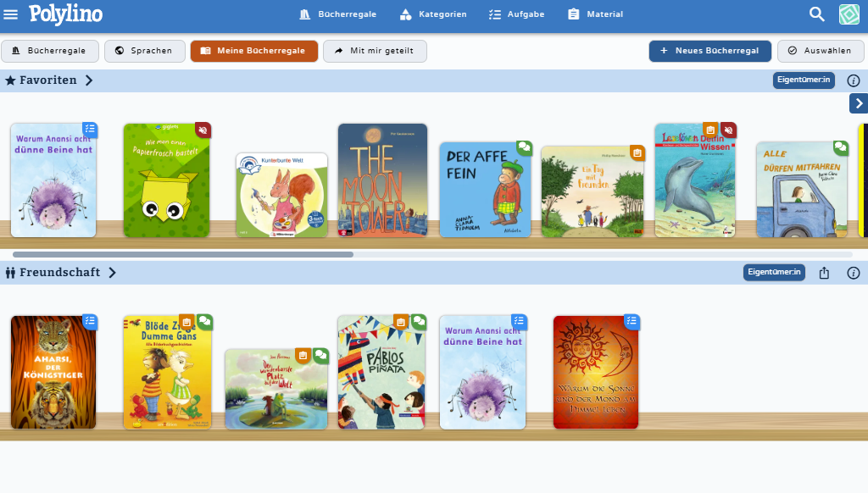868x493 pixels.
Task: Show more books with the right arrow
Action: 859,103
